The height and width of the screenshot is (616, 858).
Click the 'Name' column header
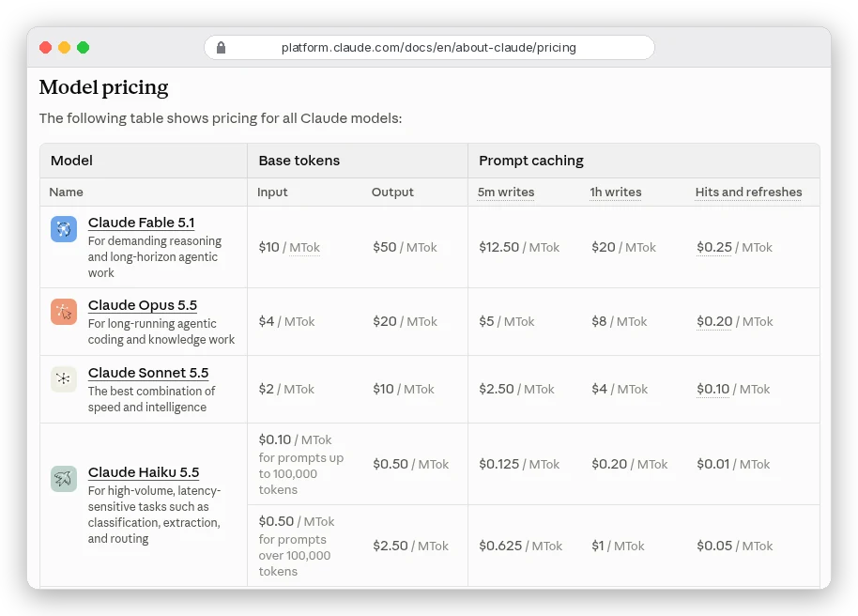(x=67, y=192)
